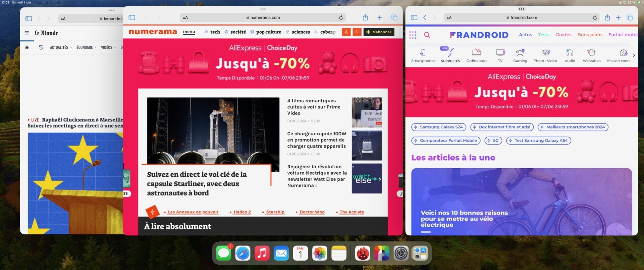The image size is (644, 270).
Task: Open the 4 films romantiques thumbnail
Action: (367, 112)
